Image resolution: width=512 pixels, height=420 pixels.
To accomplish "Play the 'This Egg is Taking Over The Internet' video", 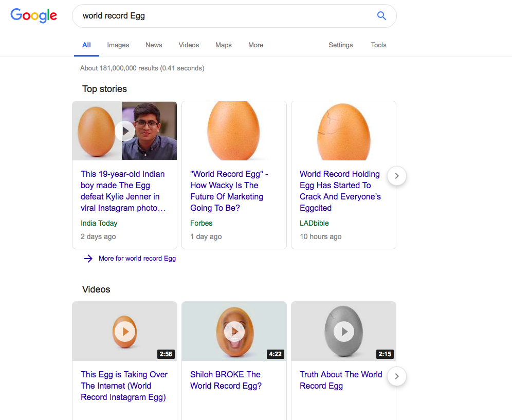I will pyautogui.click(x=124, y=331).
